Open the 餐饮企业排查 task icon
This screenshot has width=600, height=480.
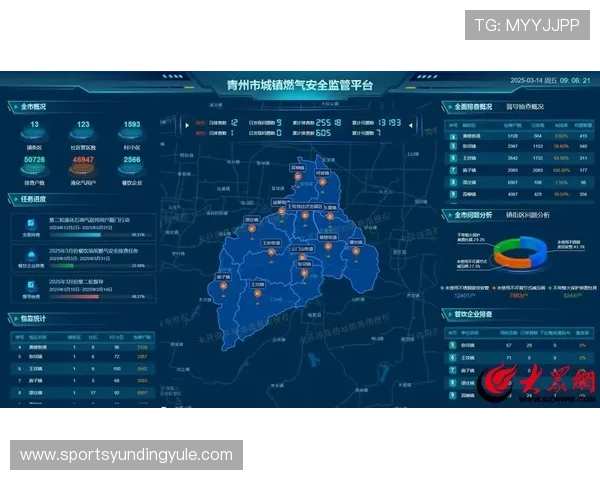(31, 255)
